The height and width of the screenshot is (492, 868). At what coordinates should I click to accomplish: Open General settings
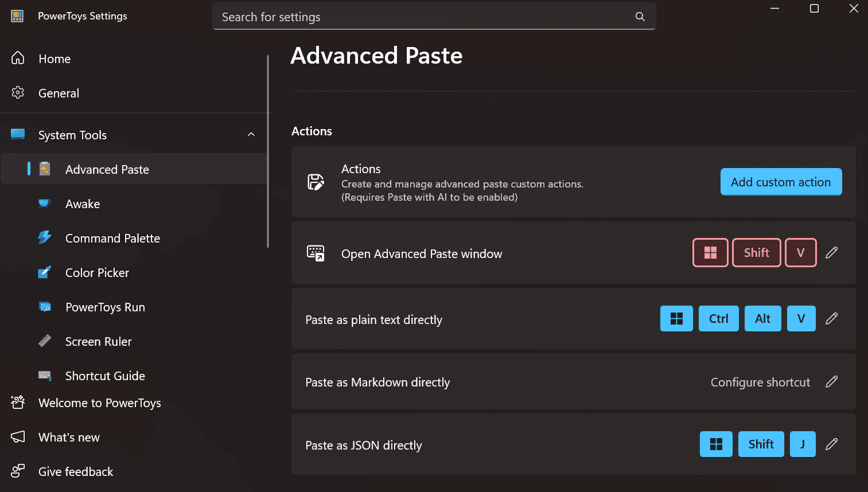59,93
